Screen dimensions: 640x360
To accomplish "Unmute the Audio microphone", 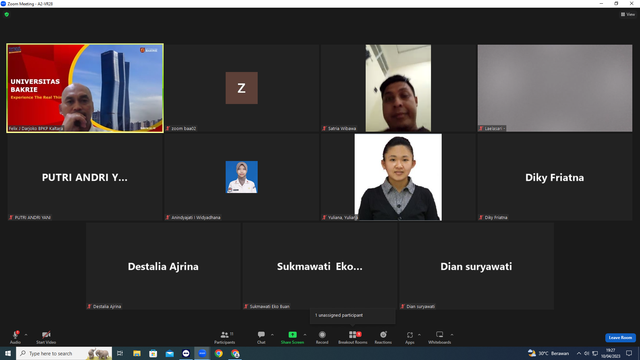I will [15, 337].
